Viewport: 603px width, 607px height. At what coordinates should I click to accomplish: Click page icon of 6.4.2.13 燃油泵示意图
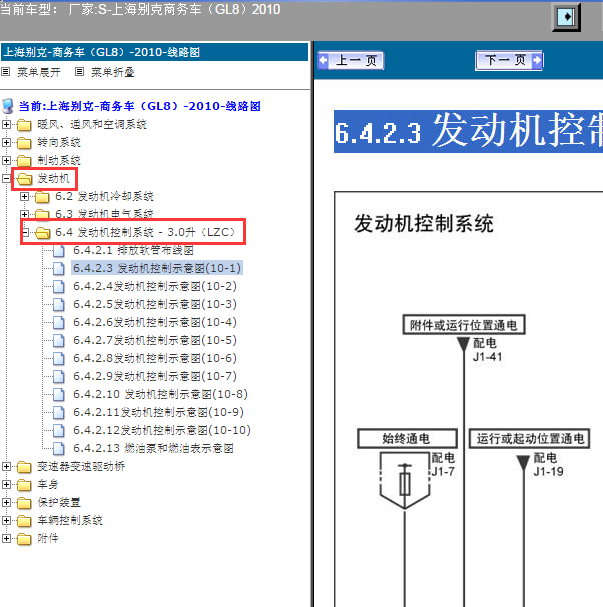(58, 449)
